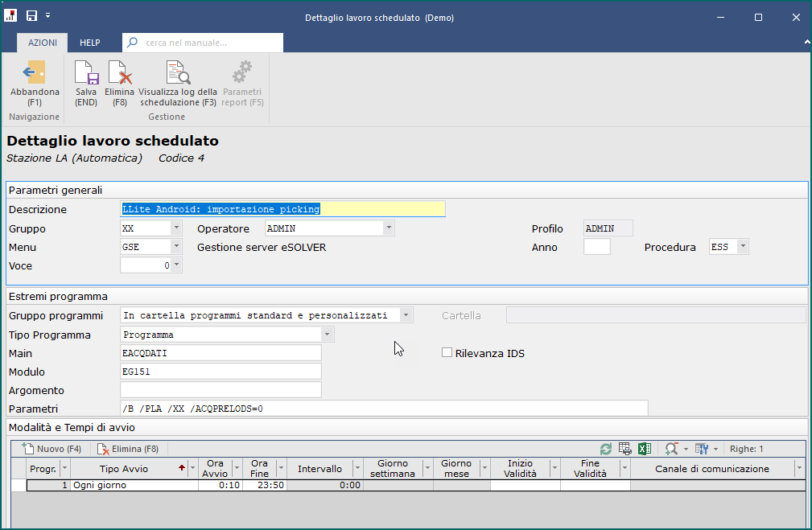This screenshot has width=812, height=530.
Task: Delete the job with Elimina (F8) ribbon icon
Action: tap(120, 72)
